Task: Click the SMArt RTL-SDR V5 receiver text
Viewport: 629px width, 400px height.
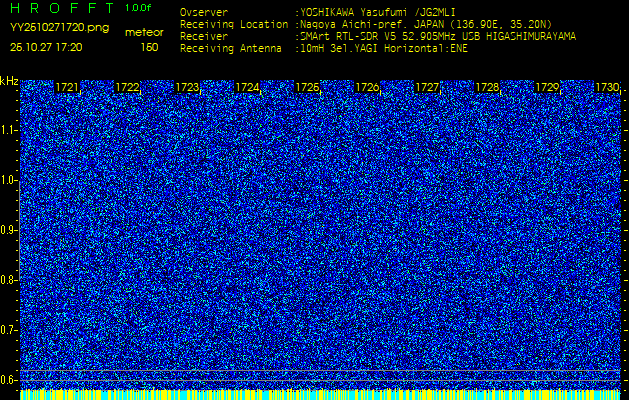Action: click(x=438, y=37)
